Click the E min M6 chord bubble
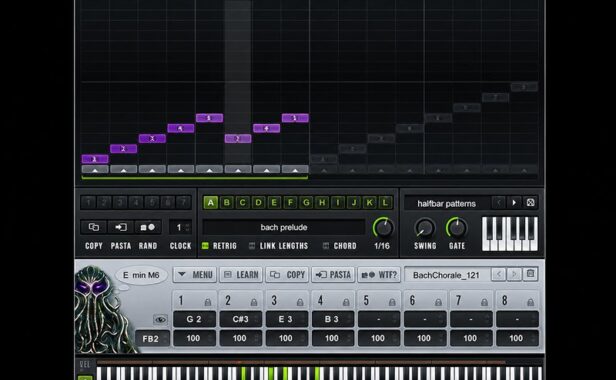This screenshot has width=616, height=380. click(141, 275)
